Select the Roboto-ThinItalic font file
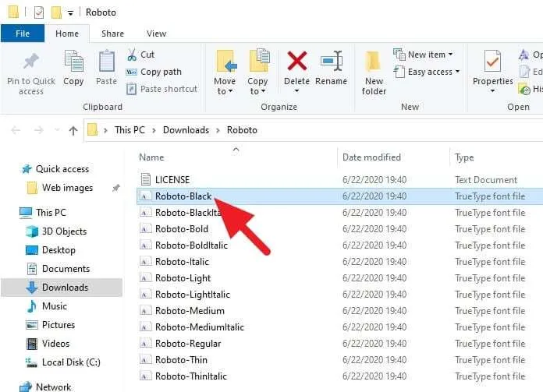543x392 pixels. tap(191, 376)
